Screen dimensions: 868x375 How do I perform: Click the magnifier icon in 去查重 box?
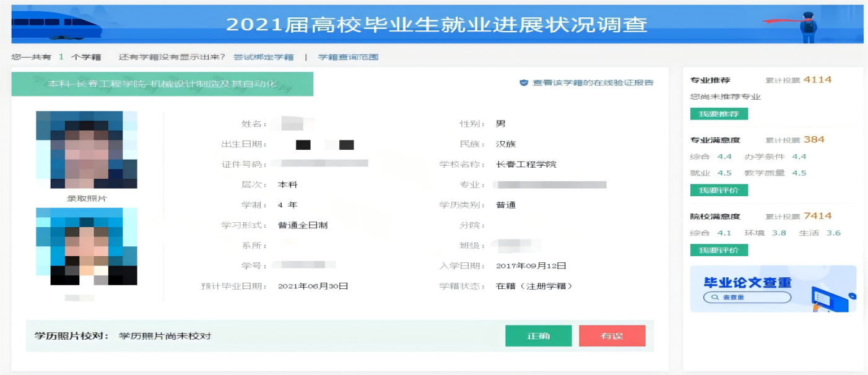[x=714, y=298]
